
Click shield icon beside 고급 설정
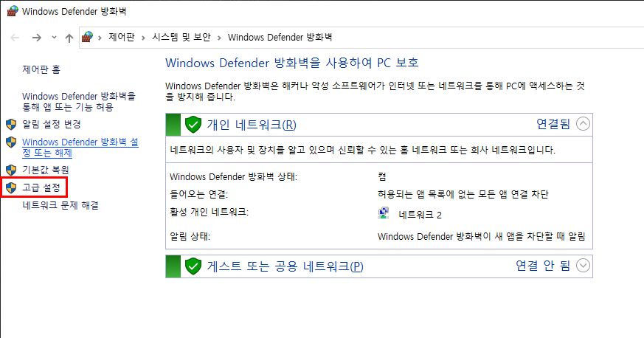click(x=11, y=187)
